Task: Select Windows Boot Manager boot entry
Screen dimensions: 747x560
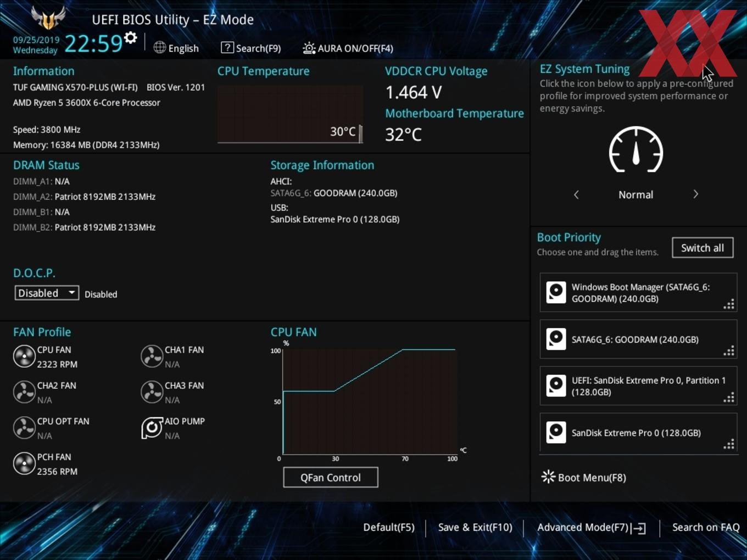Action: coord(638,293)
